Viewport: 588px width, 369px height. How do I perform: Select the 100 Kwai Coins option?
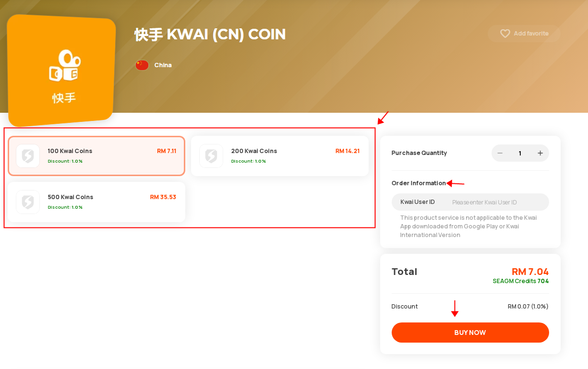pyautogui.click(x=96, y=156)
